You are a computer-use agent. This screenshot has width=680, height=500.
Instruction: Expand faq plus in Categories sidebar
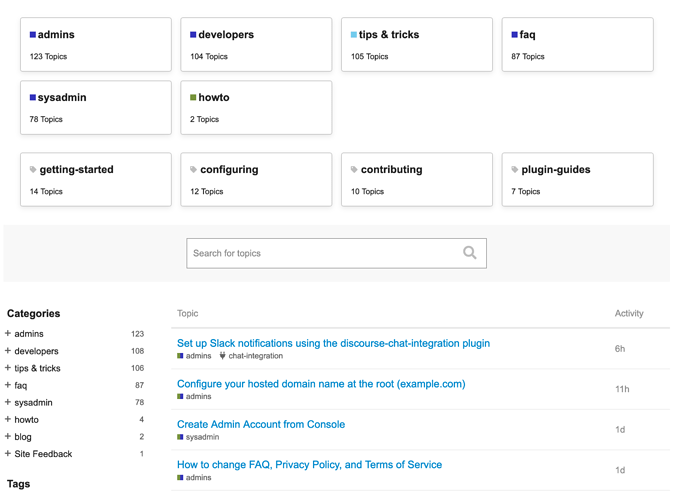(x=8, y=385)
